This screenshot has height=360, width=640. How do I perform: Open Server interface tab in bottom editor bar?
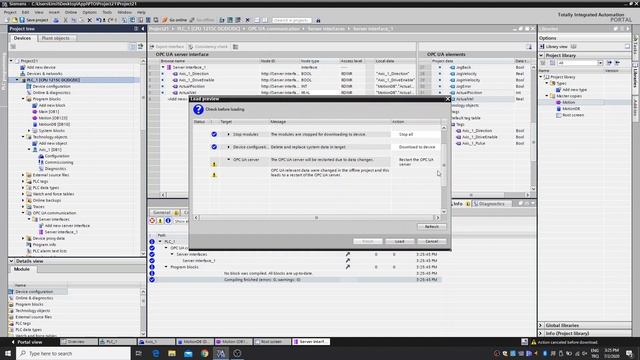[x=311, y=342]
